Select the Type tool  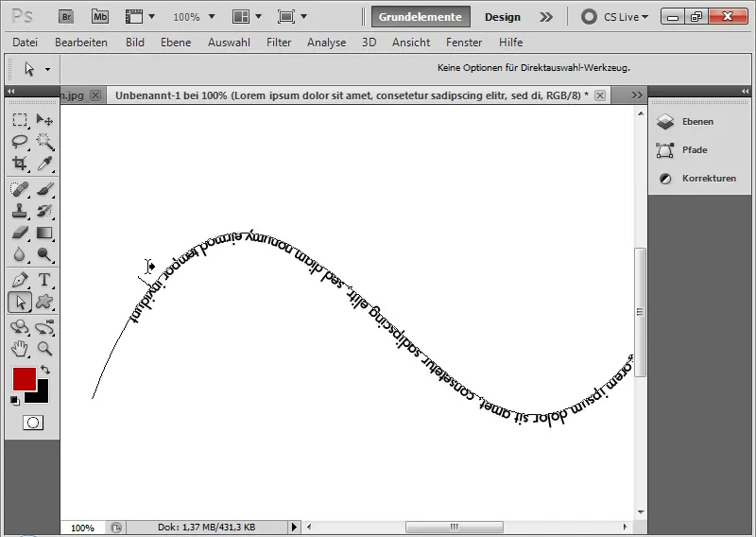[44, 280]
